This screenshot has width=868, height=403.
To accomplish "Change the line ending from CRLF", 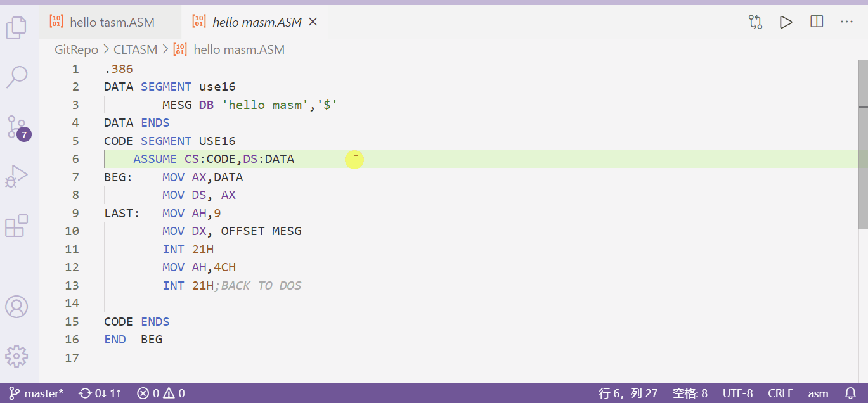I will pos(781,393).
